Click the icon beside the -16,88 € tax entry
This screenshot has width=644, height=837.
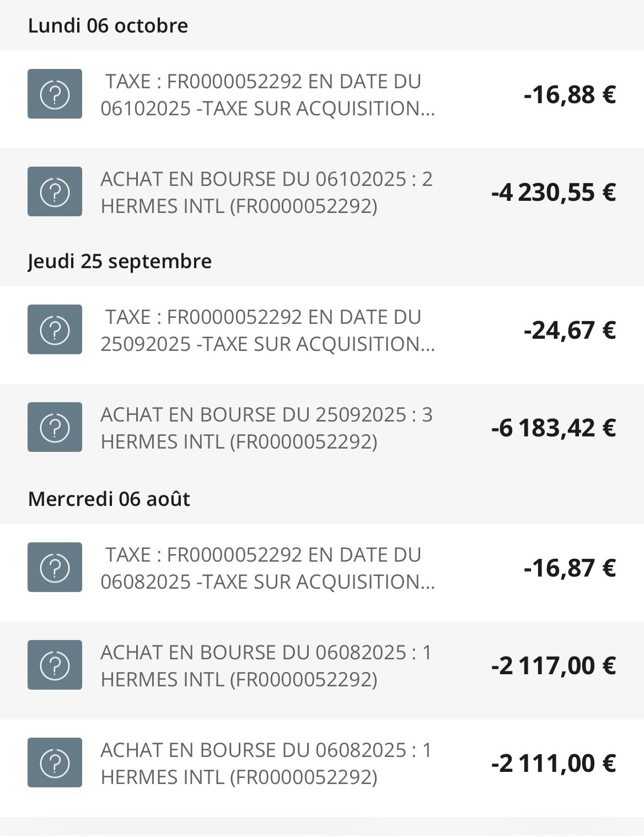click(55, 94)
